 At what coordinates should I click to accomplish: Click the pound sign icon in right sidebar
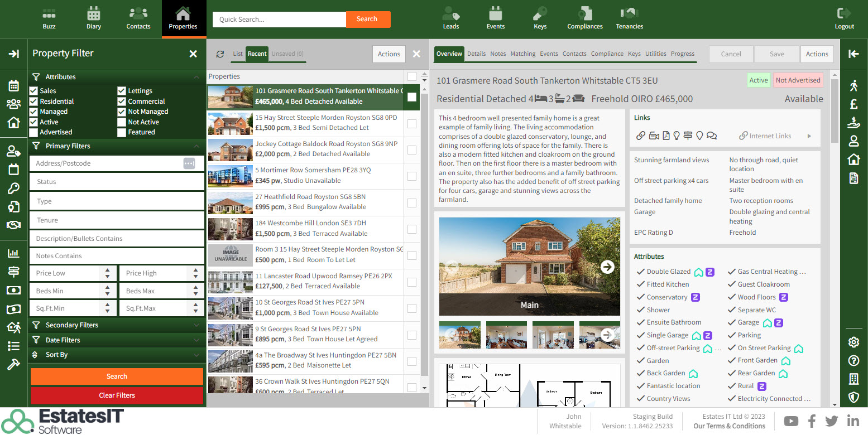coord(853,104)
